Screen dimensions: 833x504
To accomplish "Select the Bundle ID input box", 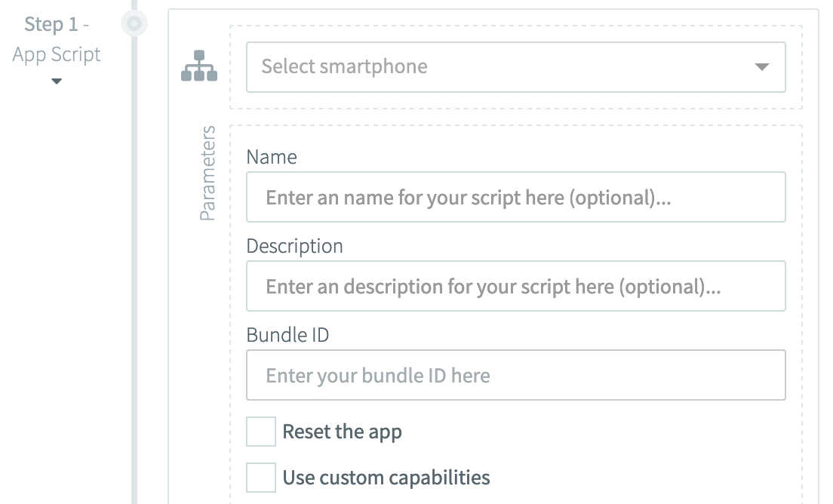I will click(x=515, y=376).
